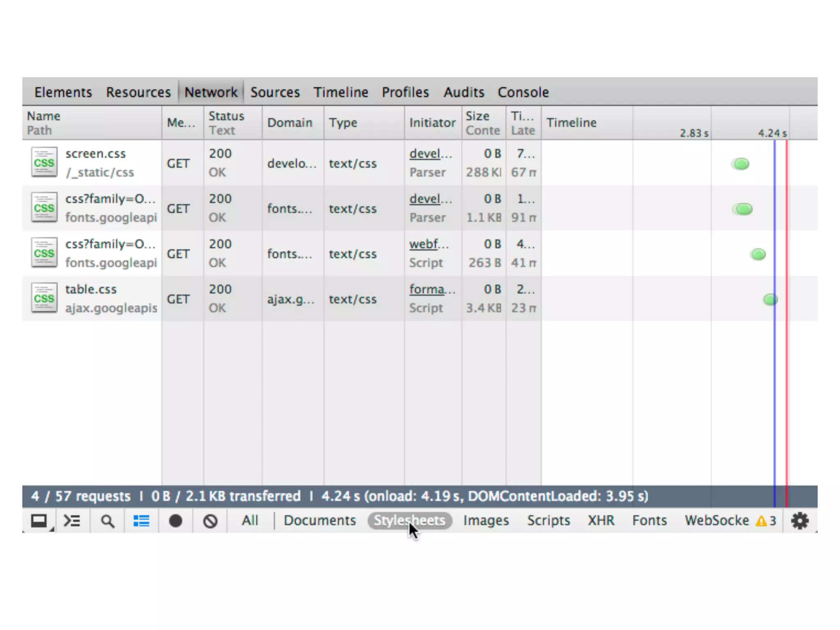Click the clear network log icon

(210, 521)
